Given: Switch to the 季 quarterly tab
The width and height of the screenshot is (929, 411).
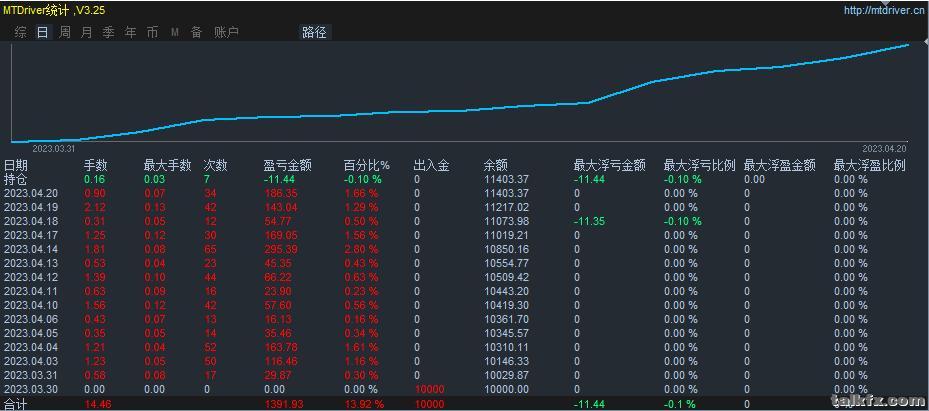Looking at the screenshot, I should point(108,33).
